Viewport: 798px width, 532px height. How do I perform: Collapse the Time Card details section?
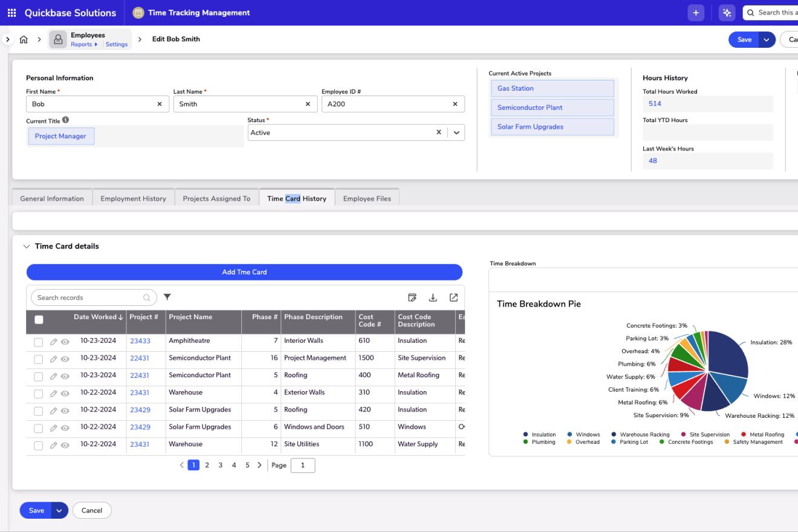click(x=26, y=247)
